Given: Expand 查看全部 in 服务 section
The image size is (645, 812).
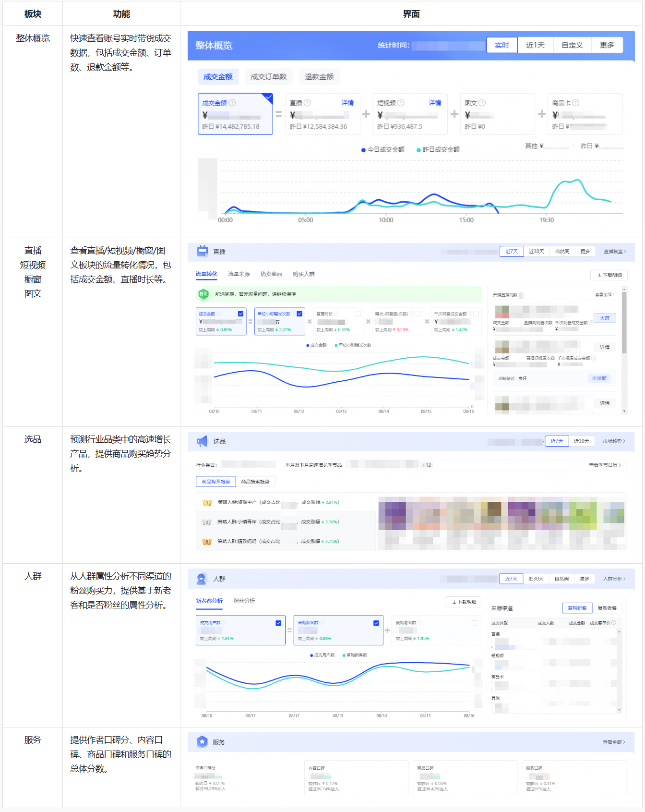Looking at the screenshot, I should point(614,742).
